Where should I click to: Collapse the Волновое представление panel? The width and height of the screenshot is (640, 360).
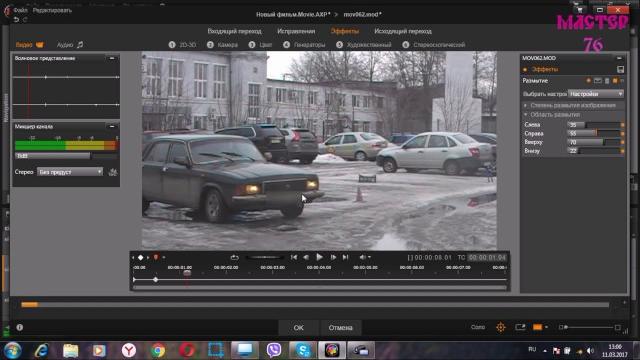click(x=112, y=58)
